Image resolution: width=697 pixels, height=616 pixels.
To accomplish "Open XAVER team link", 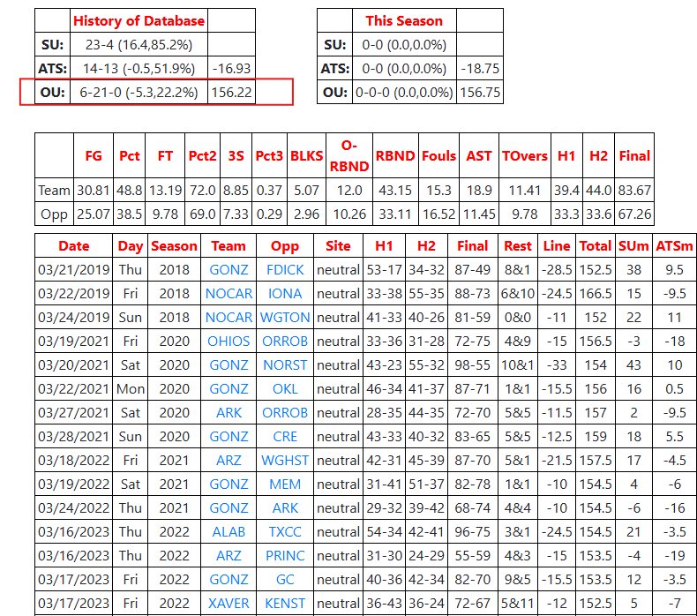I will [229, 603].
